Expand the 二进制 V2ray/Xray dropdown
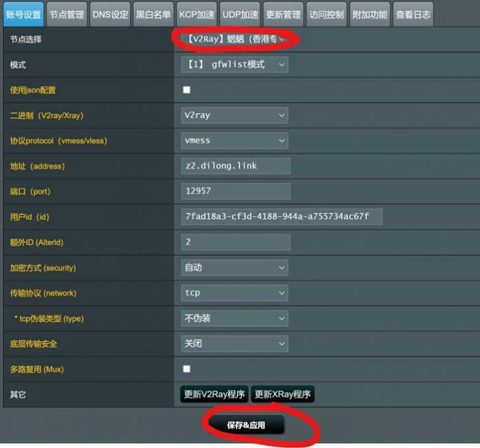 234,115
